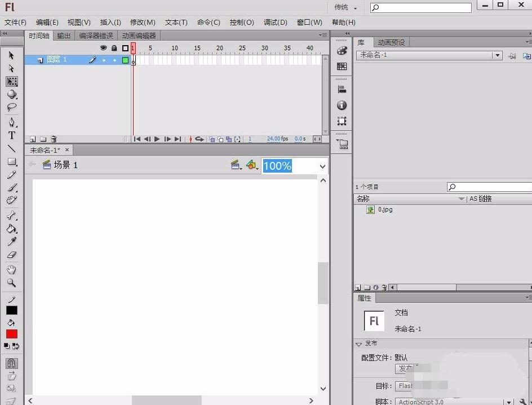Hide layer 图层 1 visibility
This screenshot has height=405, width=532.
click(104, 59)
